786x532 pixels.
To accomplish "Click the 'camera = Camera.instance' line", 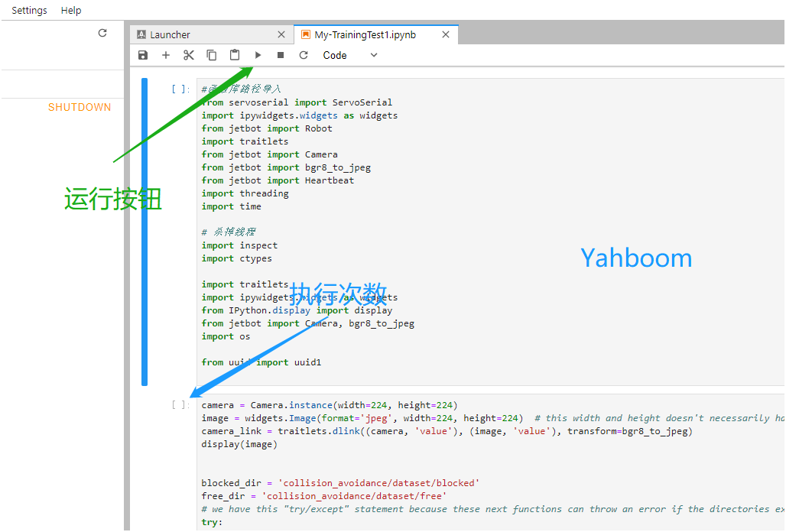I will coord(330,405).
